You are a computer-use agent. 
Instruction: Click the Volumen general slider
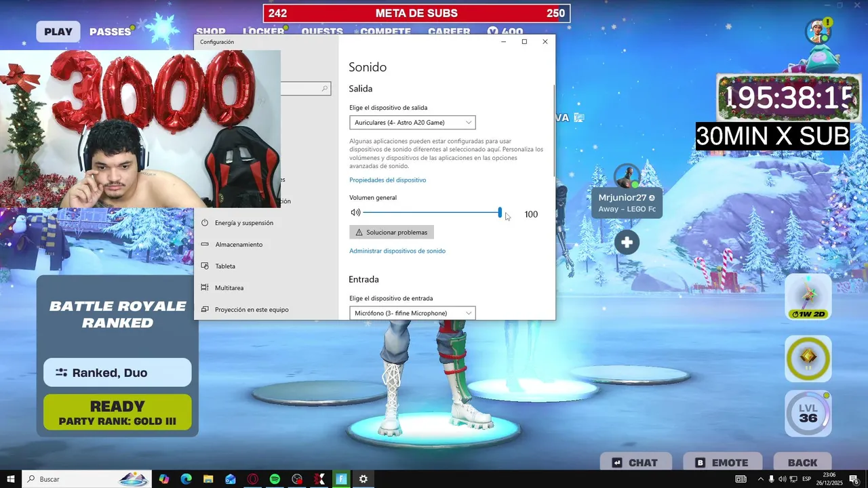pyautogui.click(x=432, y=213)
